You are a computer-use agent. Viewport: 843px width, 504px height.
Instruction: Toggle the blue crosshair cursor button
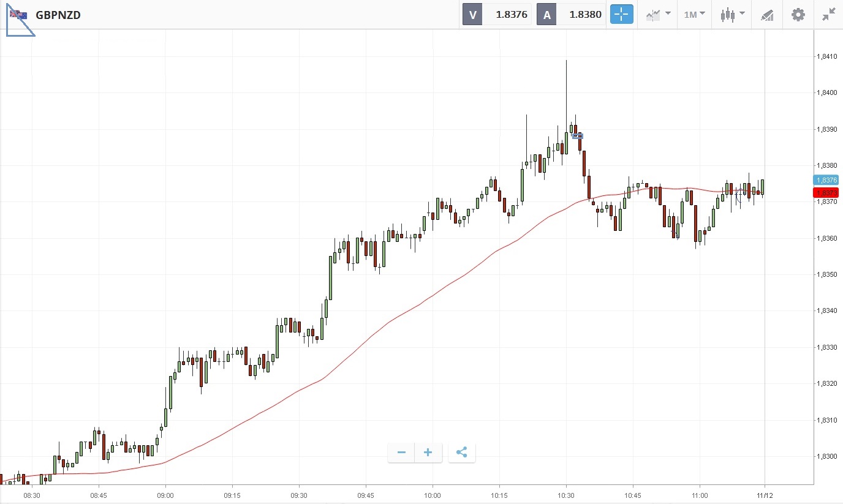click(x=621, y=15)
